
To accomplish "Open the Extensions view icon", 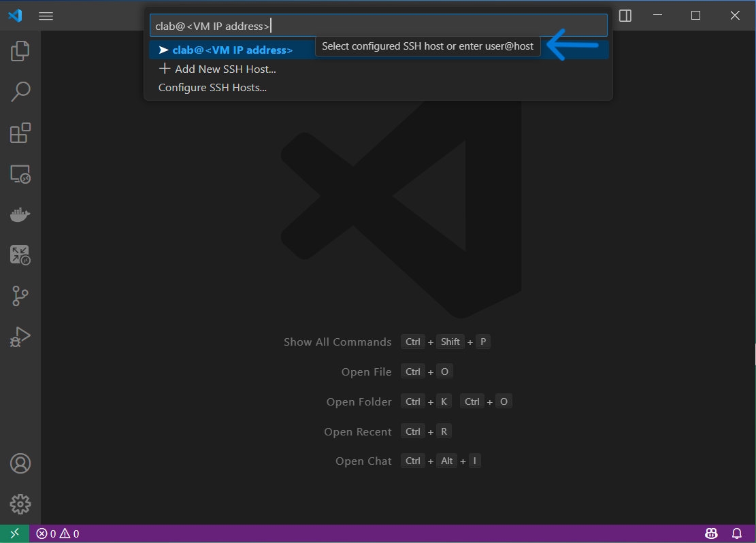I will click(x=20, y=133).
